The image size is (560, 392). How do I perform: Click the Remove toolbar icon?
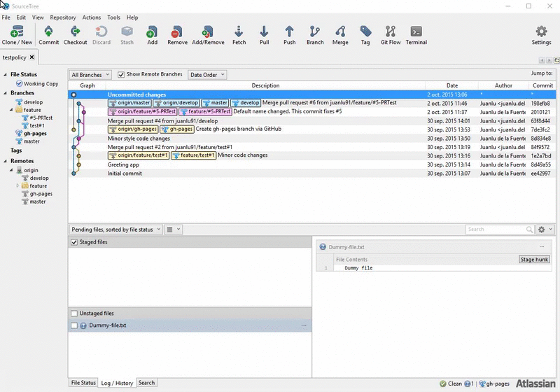(x=177, y=35)
